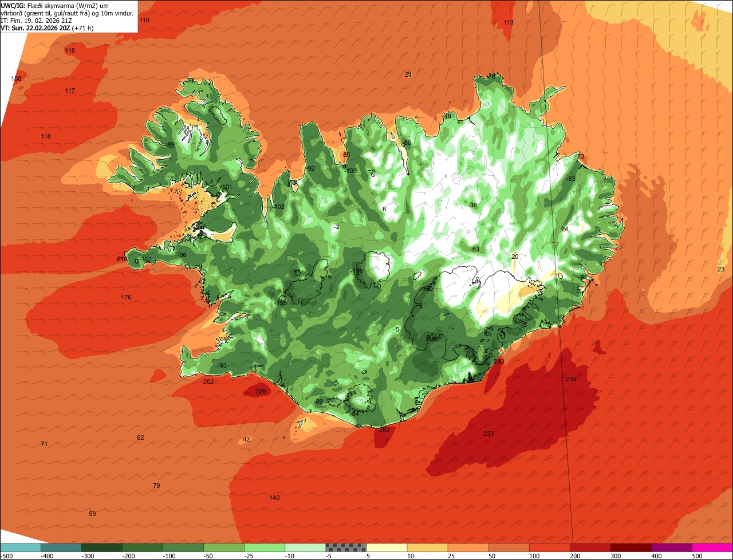Click the value 59 near the bottom left
This screenshot has height=560, width=733.
(x=92, y=514)
